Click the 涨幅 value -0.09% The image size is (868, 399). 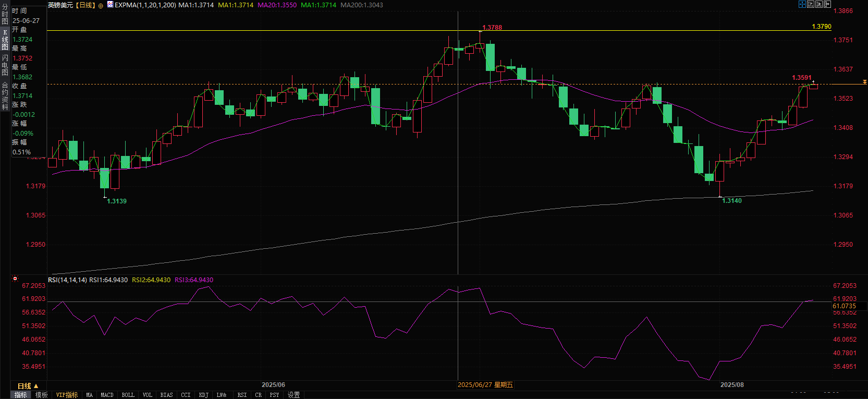click(23, 134)
